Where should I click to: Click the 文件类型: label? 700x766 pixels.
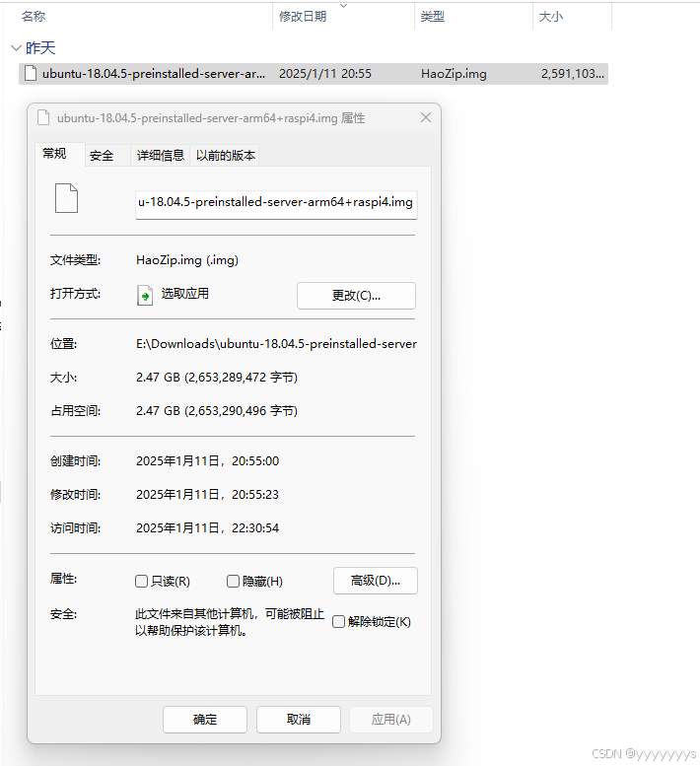coord(75,260)
